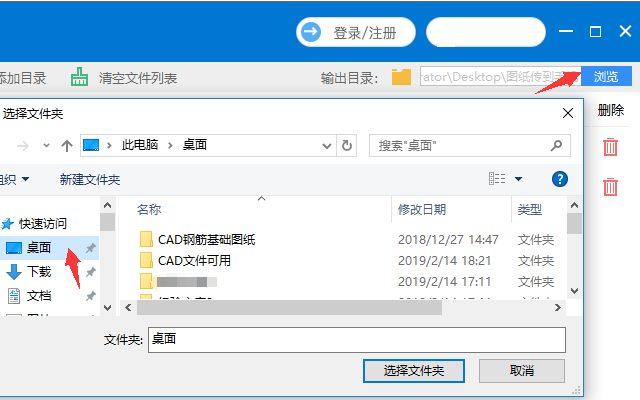Select the CAD钢筋基础图纸 folder

tap(207, 240)
